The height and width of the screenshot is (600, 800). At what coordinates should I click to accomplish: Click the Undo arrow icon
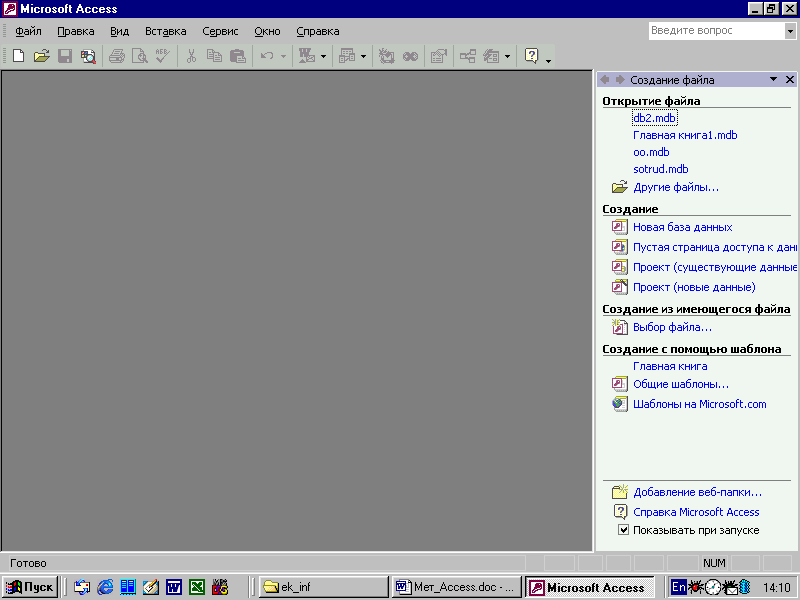[x=267, y=56]
